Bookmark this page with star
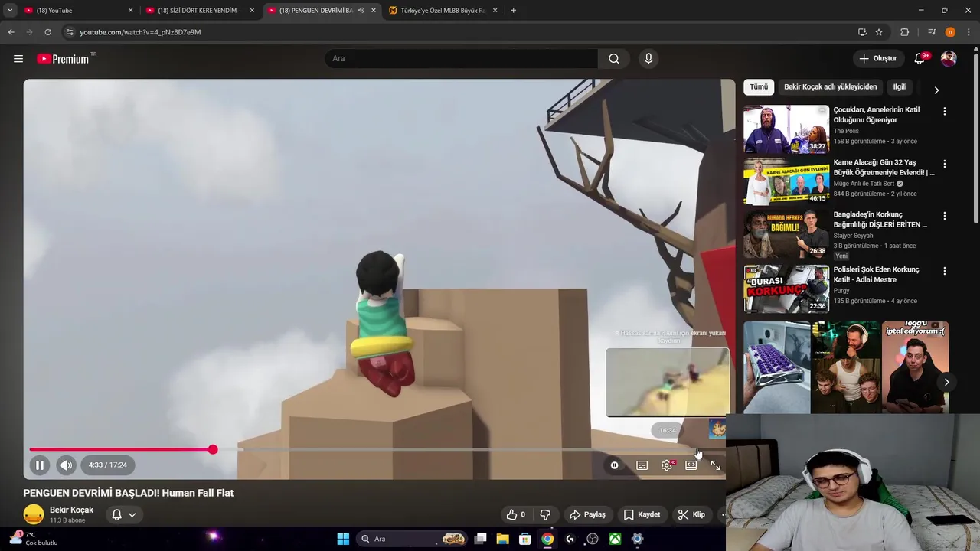980x551 pixels. [x=879, y=32]
